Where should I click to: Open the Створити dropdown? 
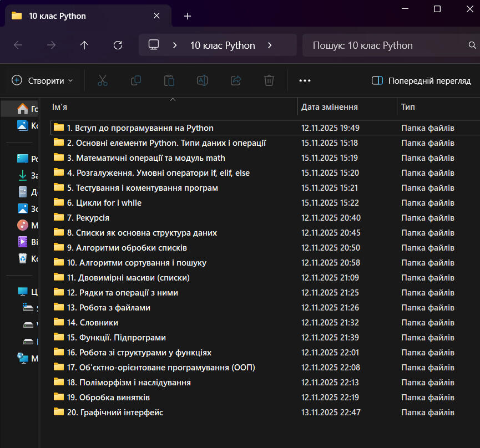click(x=43, y=81)
